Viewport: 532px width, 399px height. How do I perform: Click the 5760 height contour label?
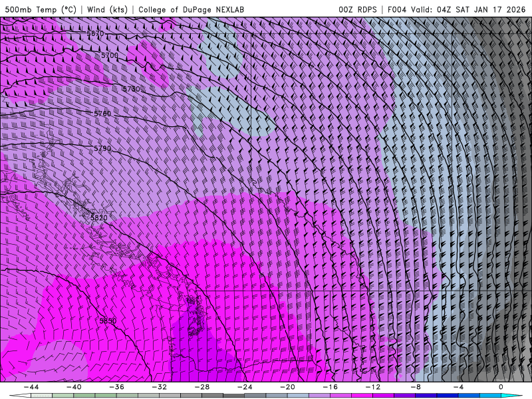coord(102,114)
